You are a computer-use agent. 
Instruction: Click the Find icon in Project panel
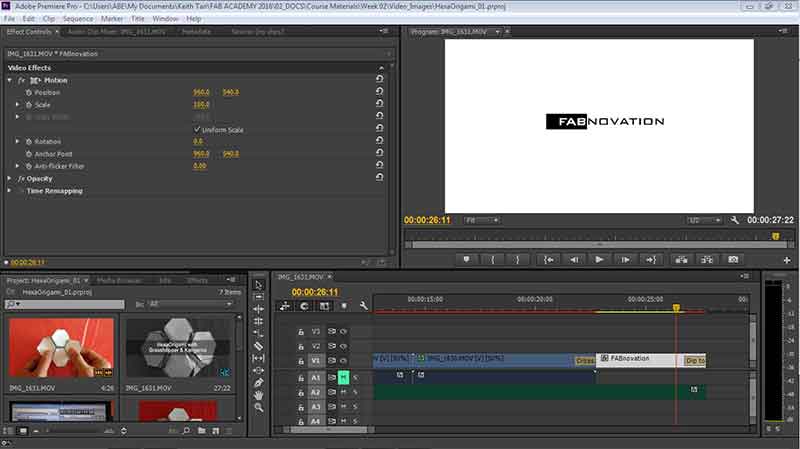point(186,431)
